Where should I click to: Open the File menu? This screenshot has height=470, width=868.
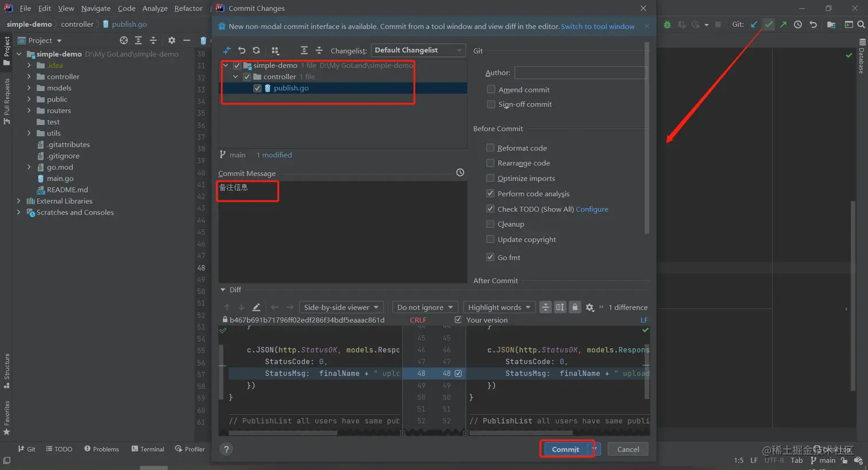(x=25, y=8)
